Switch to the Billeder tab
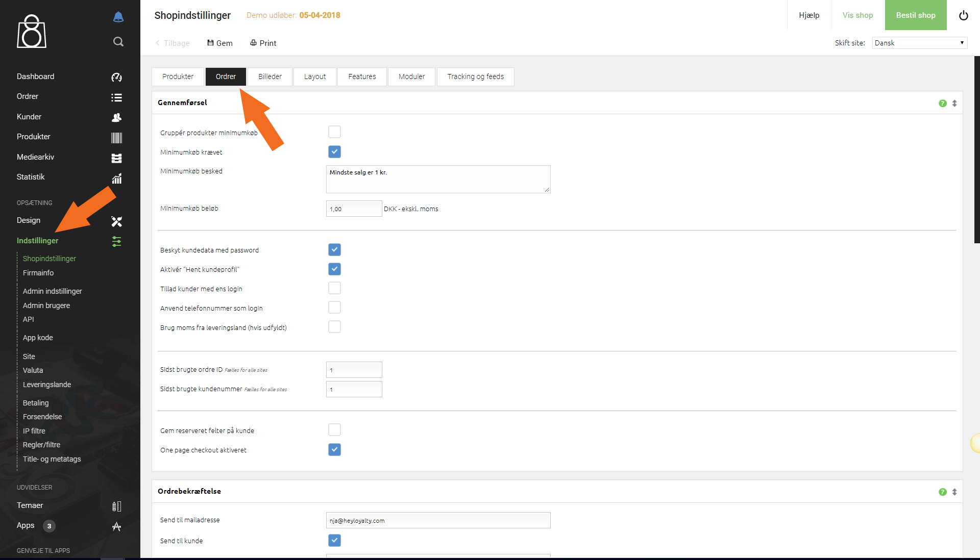Screen dimensions: 980x560 click(x=270, y=77)
